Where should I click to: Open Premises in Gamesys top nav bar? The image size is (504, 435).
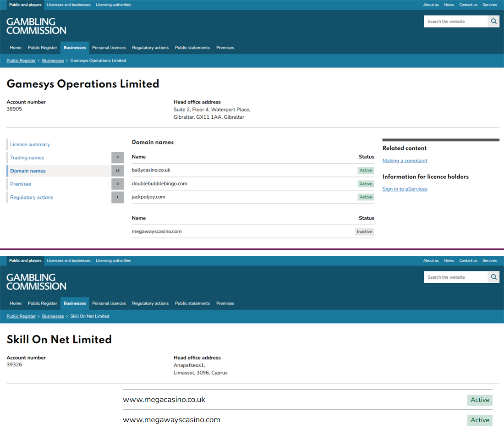click(225, 48)
